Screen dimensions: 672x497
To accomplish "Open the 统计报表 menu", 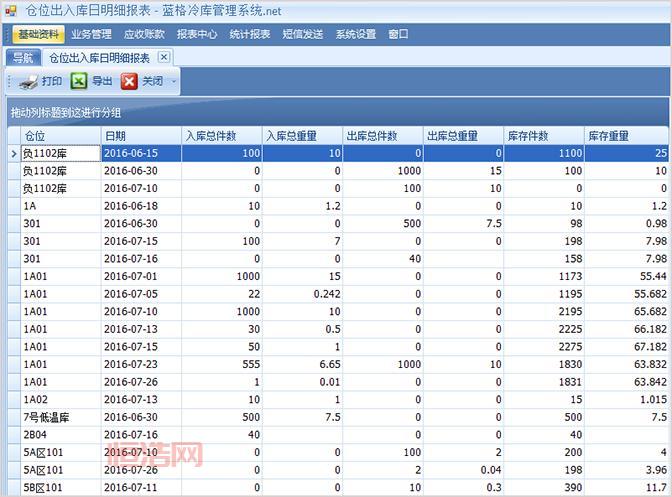I will [x=250, y=34].
